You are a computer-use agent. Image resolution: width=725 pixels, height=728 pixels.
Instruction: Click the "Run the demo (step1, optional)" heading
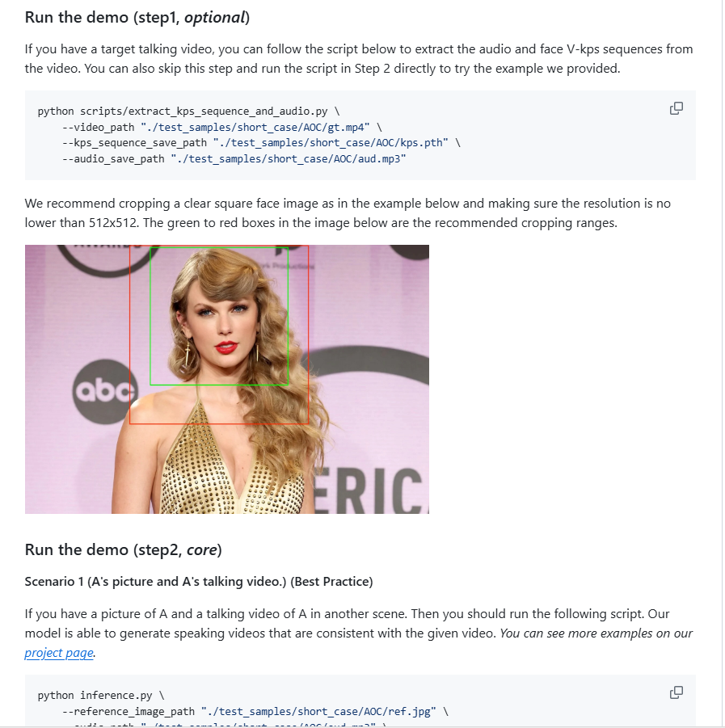click(x=137, y=17)
